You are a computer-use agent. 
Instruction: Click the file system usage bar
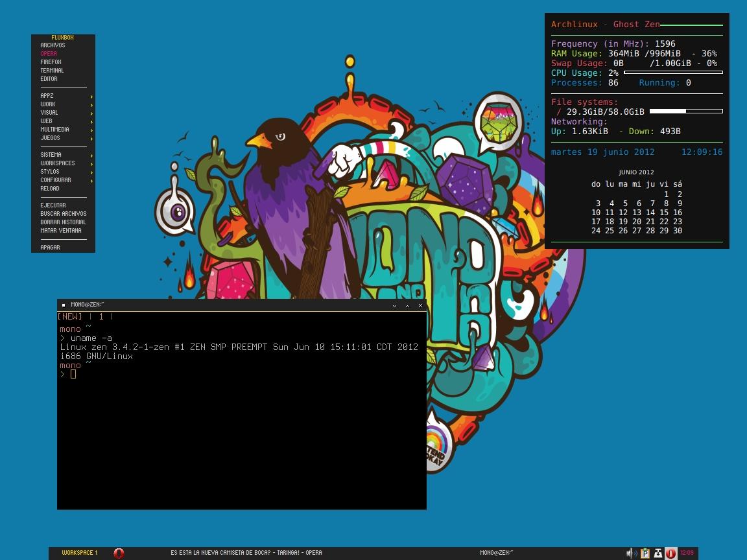click(x=686, y=111)
